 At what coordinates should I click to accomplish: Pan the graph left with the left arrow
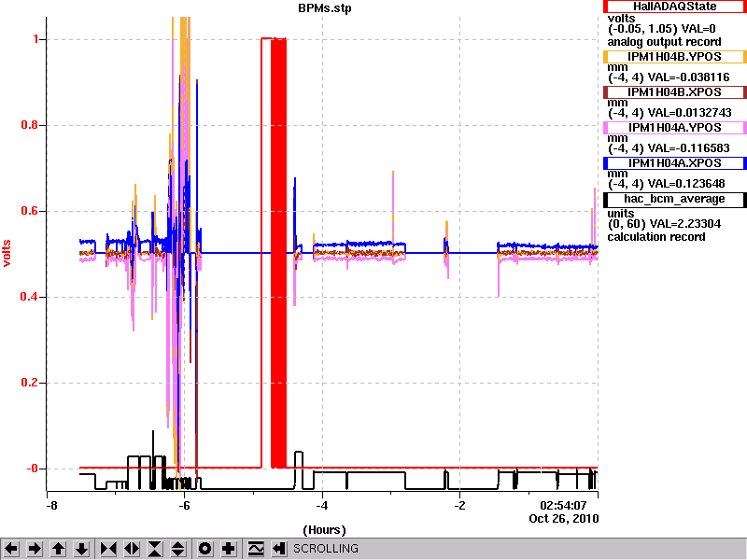pos(11,549)
